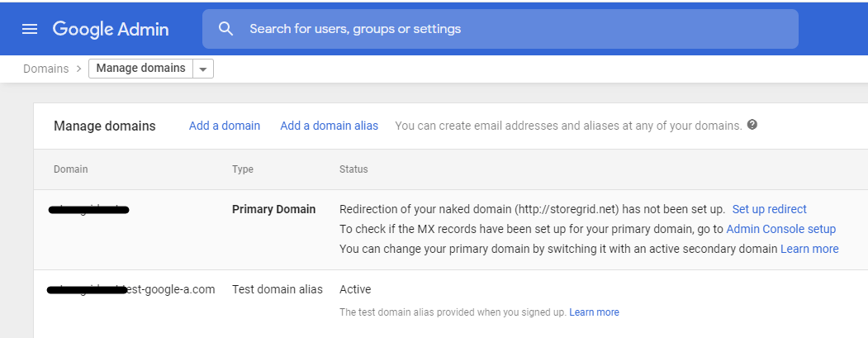Image resolution: width=868 pixels, height=338 pixels.
Task: Click the redacted test-google-a.com domain name
Action: [131, 289]
